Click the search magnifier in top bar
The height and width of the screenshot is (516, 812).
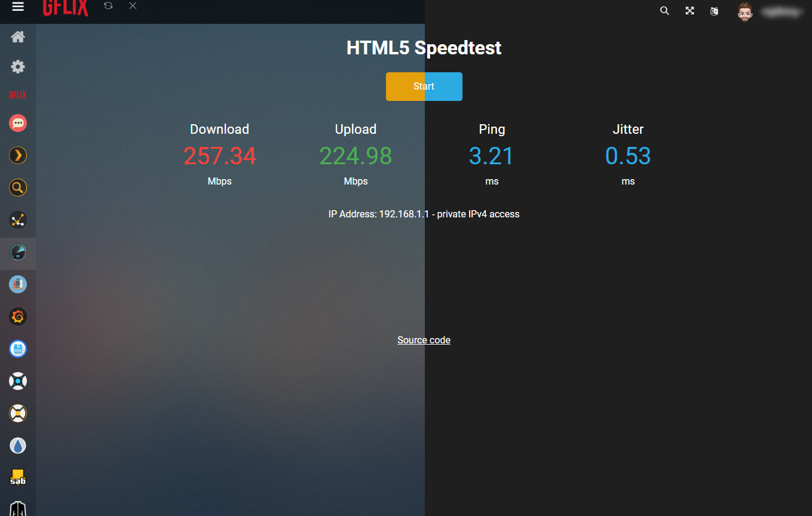tap(664, 11)
